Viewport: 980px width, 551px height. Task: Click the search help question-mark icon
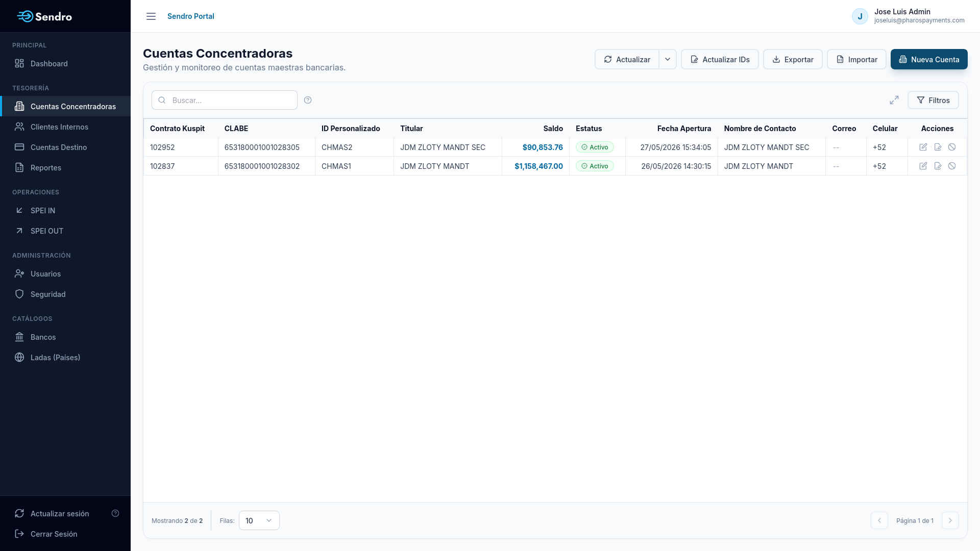308,100
